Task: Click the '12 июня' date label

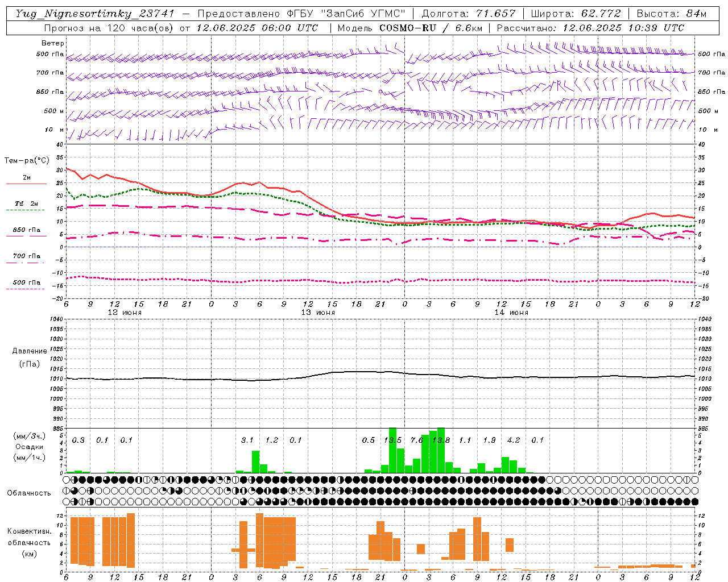Action: tap(125, 313)
